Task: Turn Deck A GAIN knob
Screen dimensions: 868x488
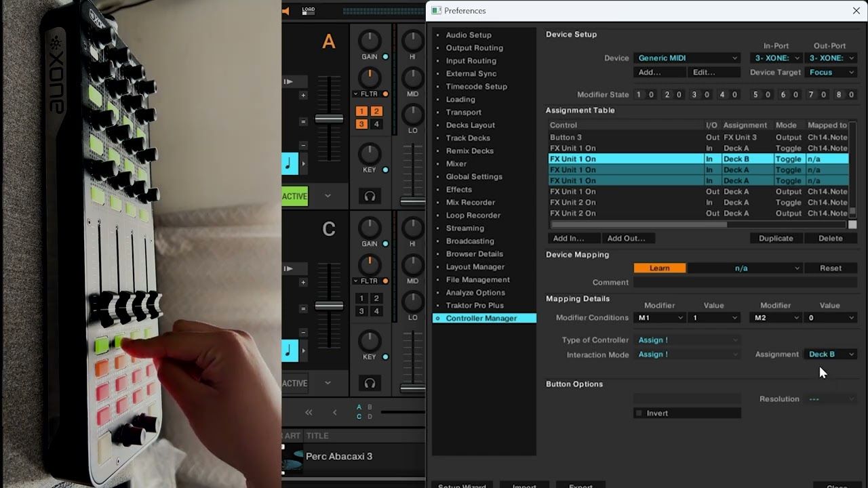Action: pos(369,40)
